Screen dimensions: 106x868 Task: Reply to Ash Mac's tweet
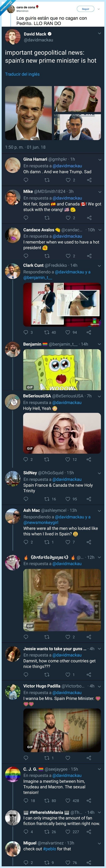26,542
